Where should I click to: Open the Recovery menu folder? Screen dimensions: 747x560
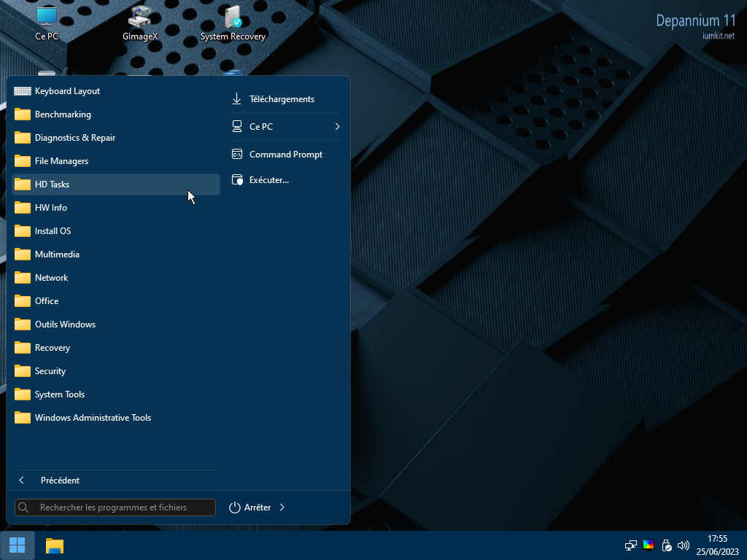pos(116,348)
